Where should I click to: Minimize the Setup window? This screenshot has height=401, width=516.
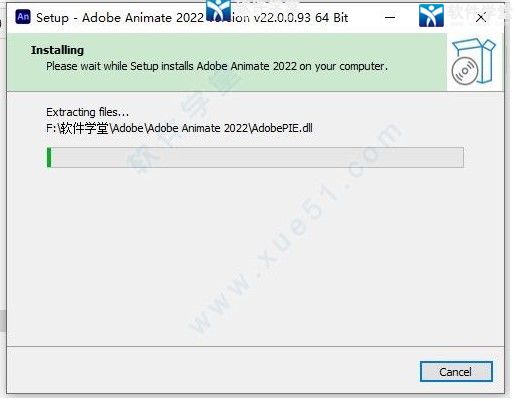pos(390,17)
